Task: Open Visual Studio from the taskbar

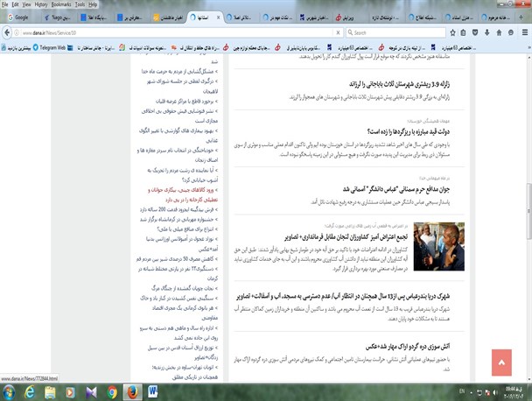Action: (91, 392)
